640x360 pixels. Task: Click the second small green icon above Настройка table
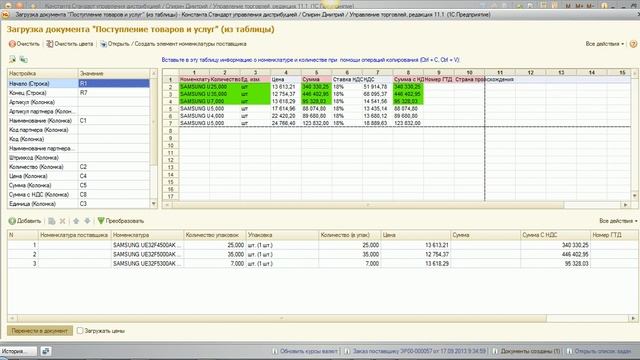(x=24, y=59)
